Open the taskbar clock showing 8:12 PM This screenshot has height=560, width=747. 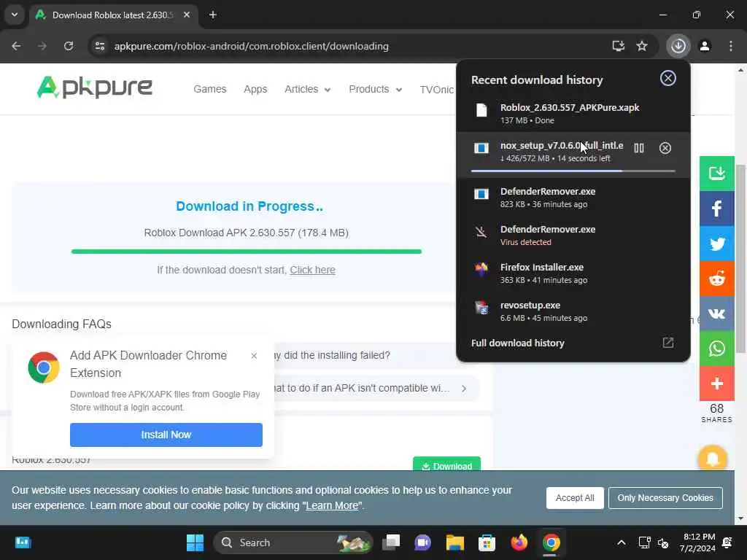pyautogui.click(x=699, y=542)
